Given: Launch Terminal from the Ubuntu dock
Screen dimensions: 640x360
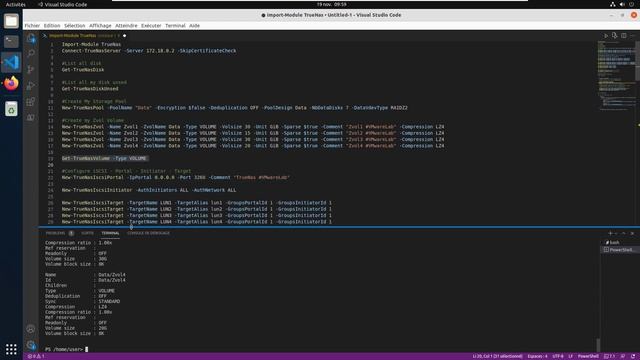Looking at the screenshot, I should click(x=11, y=41).
